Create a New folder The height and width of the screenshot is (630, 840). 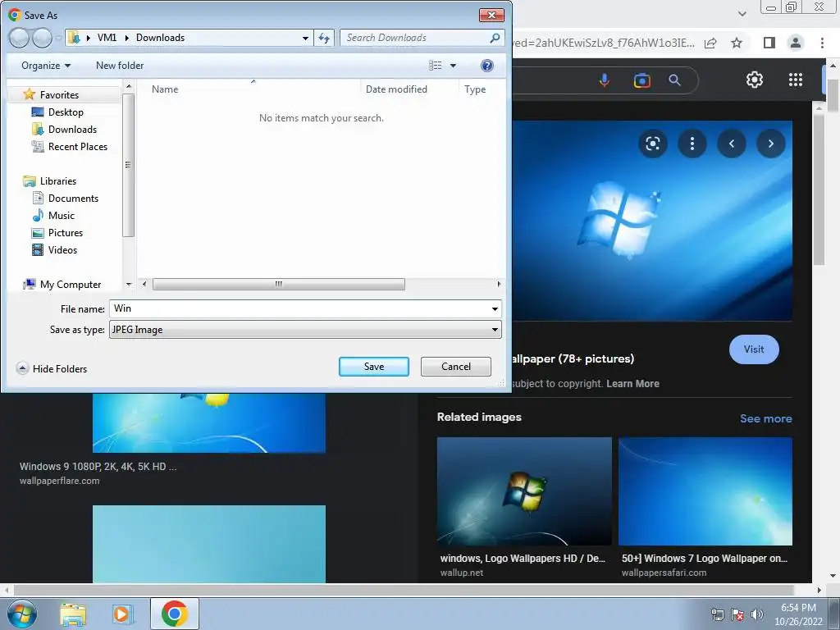(120, 66)
